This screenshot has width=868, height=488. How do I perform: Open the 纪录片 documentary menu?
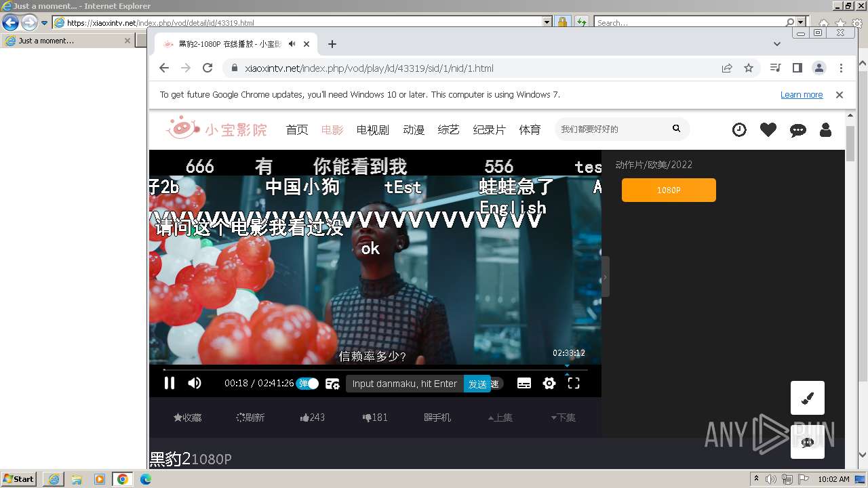pos(490,129)
